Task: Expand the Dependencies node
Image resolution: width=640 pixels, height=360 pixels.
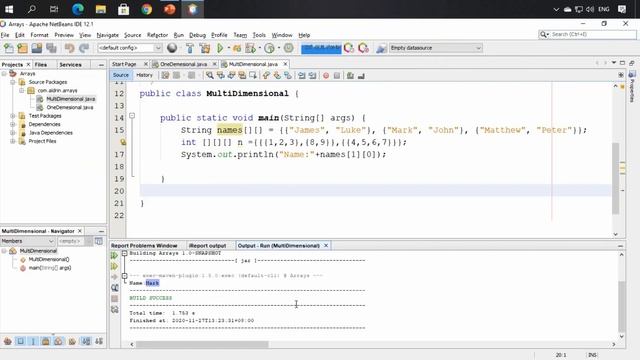Action: click(x=13, y=124)
